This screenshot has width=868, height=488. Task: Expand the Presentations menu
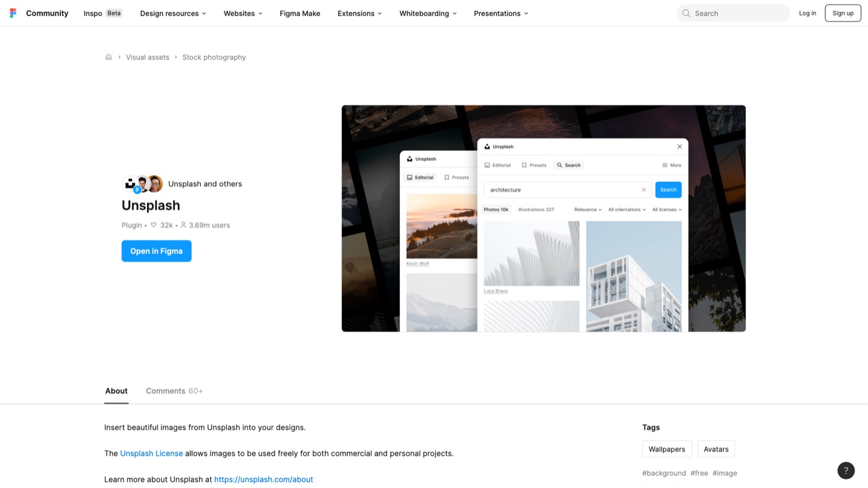coord(501,13)
